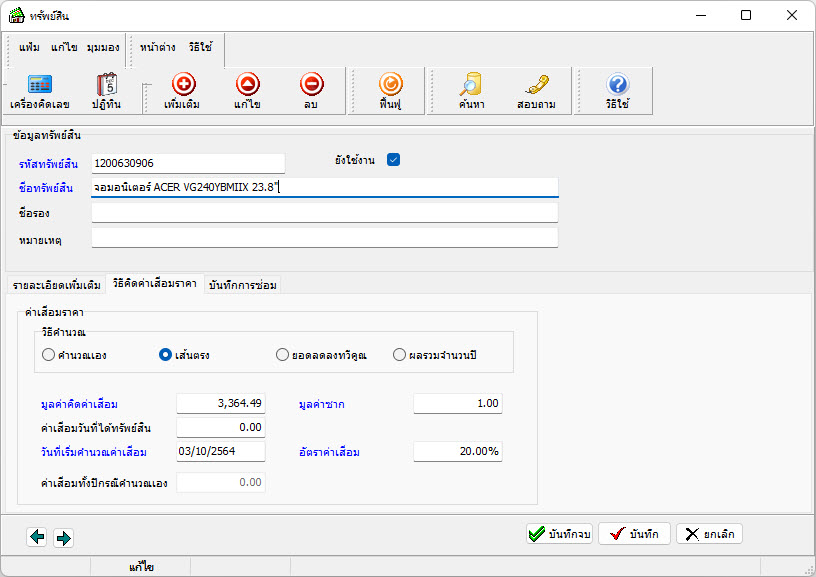816x577 pixels.
Task: Select the ยอดลดลงทวีคูณ calculation method
Action: pyautogui.click(x=283, y=354)
